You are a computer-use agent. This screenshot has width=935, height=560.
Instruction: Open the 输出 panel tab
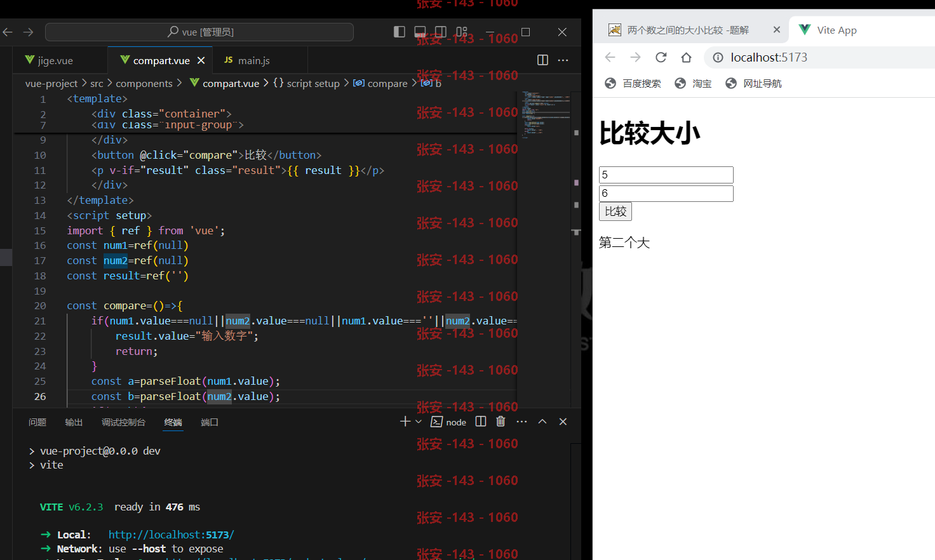coord(74,422)
